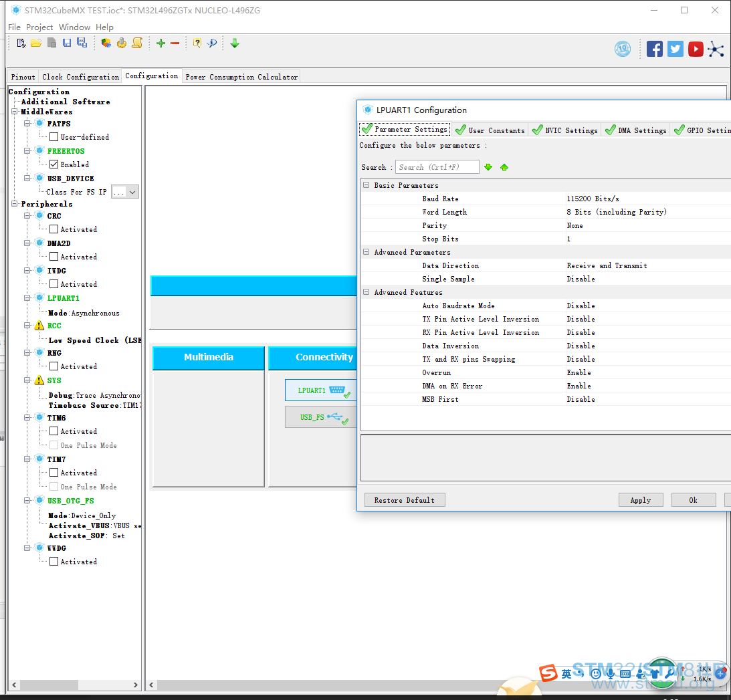Image resolution: width=731 pixels, height=700 pixels.
Task: Open the YouTube link icon
Action: 696,49
